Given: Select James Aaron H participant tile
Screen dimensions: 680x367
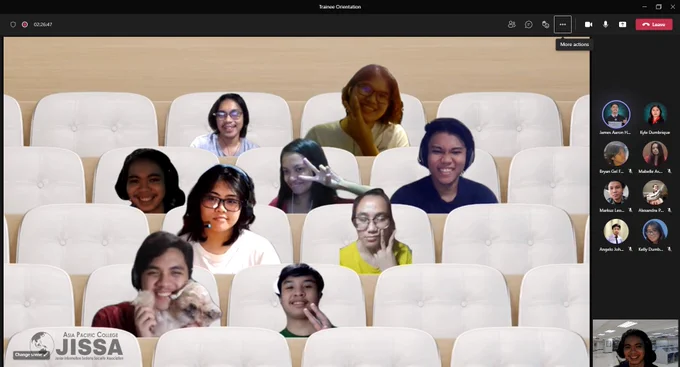Looking at the screenshot, I should tap(616, 118).
